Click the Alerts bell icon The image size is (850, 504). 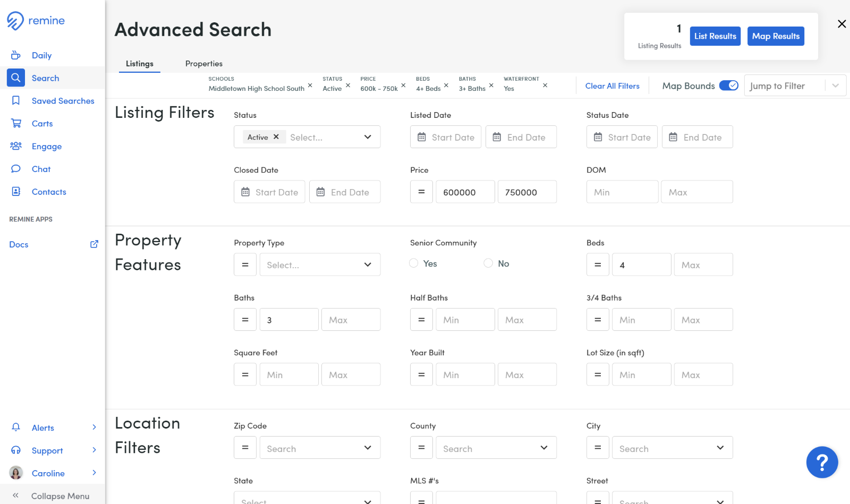16,428
